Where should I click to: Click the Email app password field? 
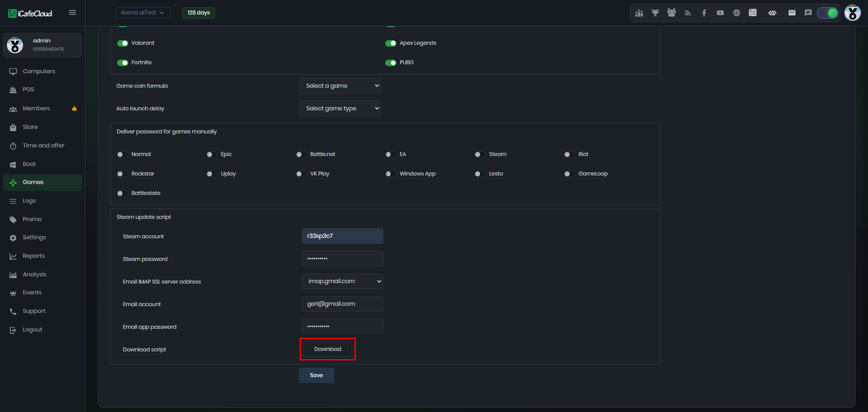tap(342, 327)
